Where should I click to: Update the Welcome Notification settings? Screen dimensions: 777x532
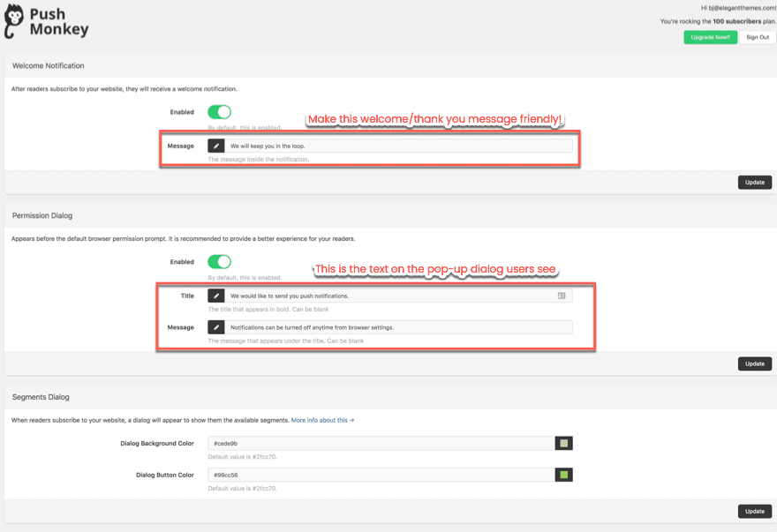[755, 182]
